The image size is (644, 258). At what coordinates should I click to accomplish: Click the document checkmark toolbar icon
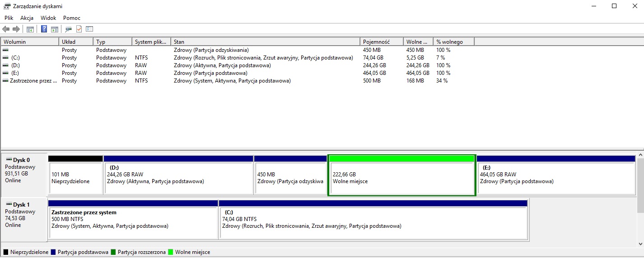[79, 29]
